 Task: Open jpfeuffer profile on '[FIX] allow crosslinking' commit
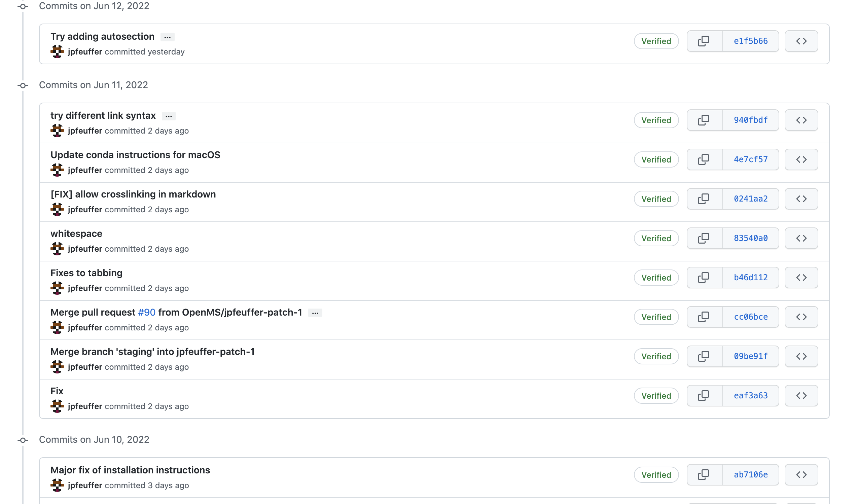click(x=85, y=210)
